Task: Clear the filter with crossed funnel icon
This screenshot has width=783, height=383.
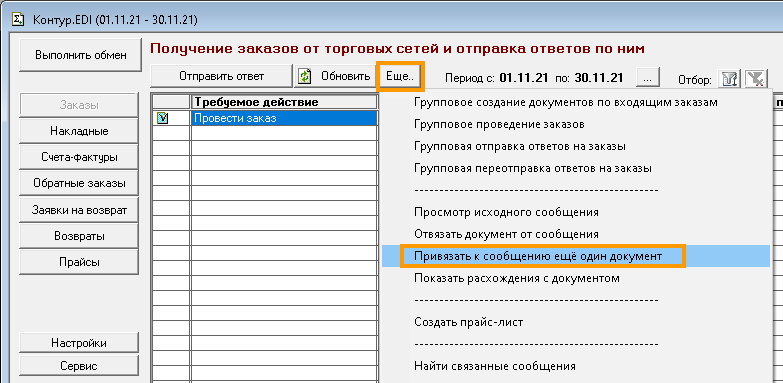Action: [756, 79]
